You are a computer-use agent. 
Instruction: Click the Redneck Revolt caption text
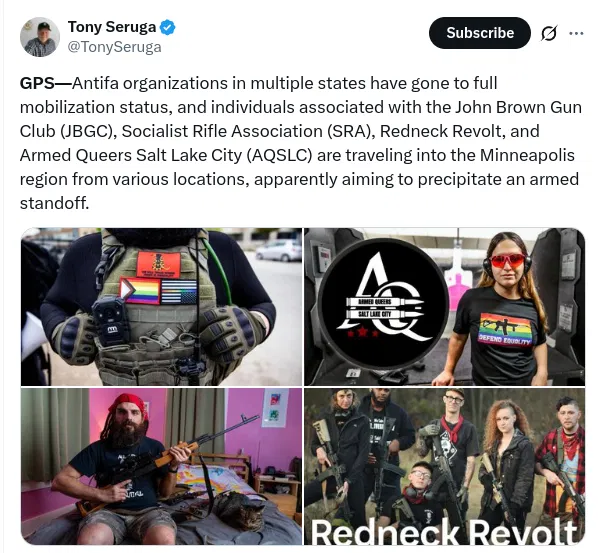[x=444, y=532]
